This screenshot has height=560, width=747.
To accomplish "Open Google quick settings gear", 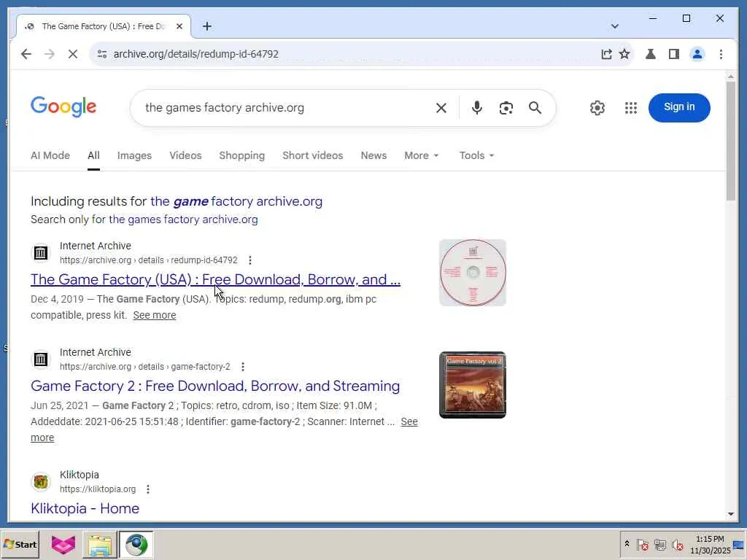I will pos(597,108).
